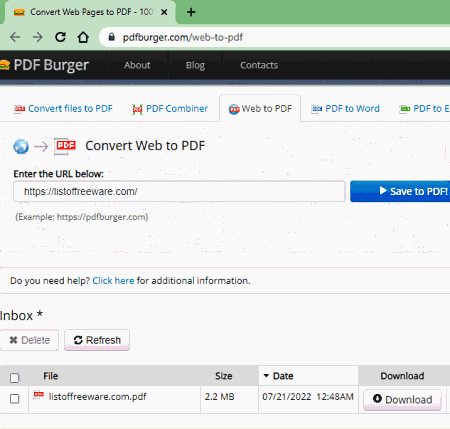Select the Web to PDF tab
Viewport: 450px width, 429px height.
click(260, 109)
